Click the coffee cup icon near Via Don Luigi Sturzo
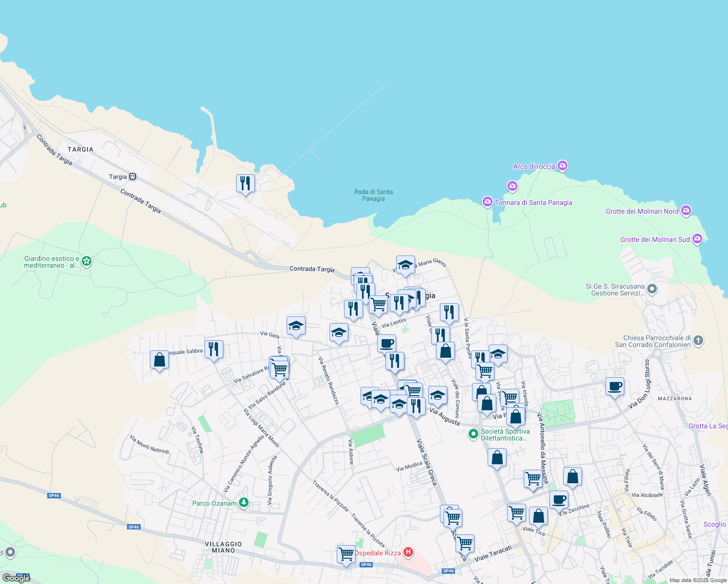This screenshot has width=728, height=584. point(615,387)
